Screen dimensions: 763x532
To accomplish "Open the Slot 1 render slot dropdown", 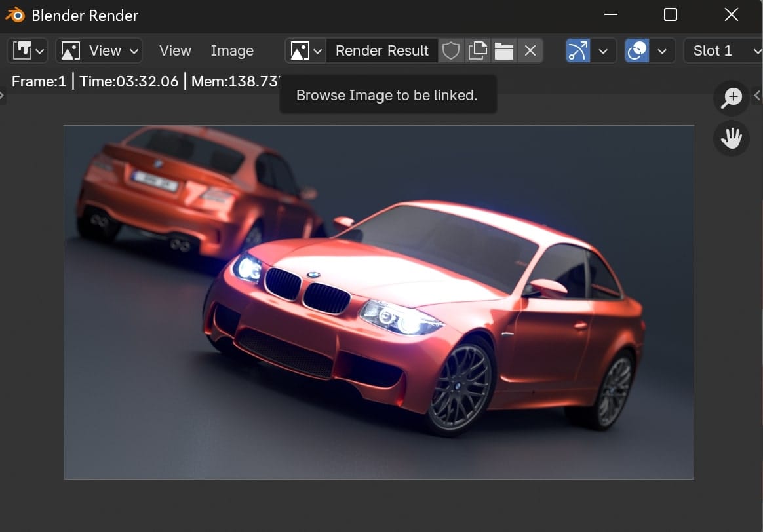I will click(x=722, y=50).
